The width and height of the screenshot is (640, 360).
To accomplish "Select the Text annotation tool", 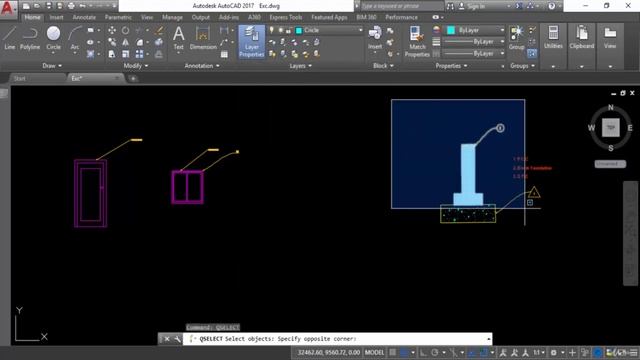I will [178, 38].
